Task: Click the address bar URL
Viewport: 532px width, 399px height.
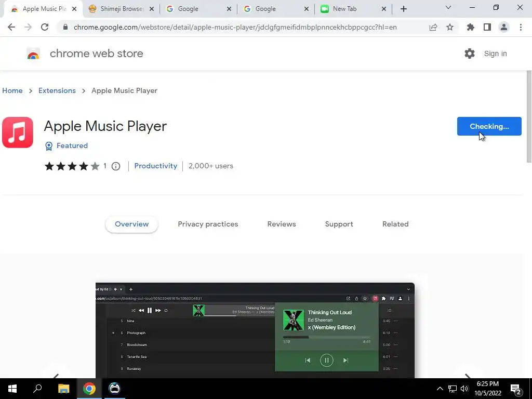Action: tap(235, 27)
